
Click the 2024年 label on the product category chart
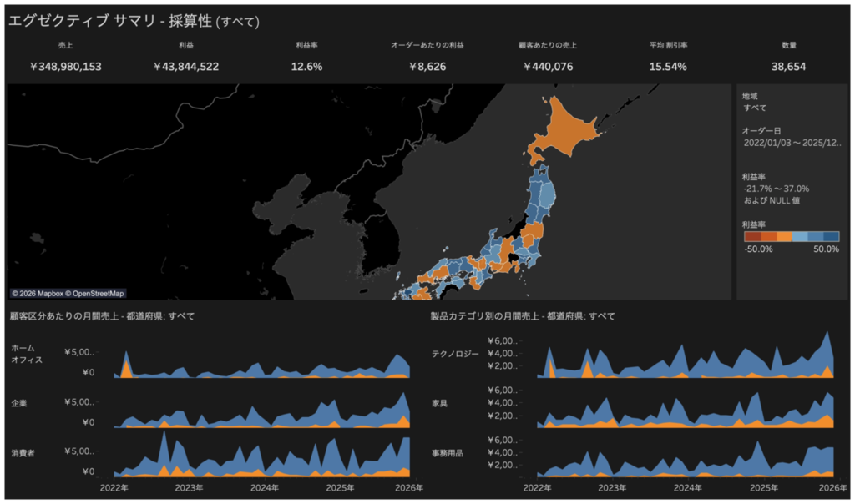(688, 487)
